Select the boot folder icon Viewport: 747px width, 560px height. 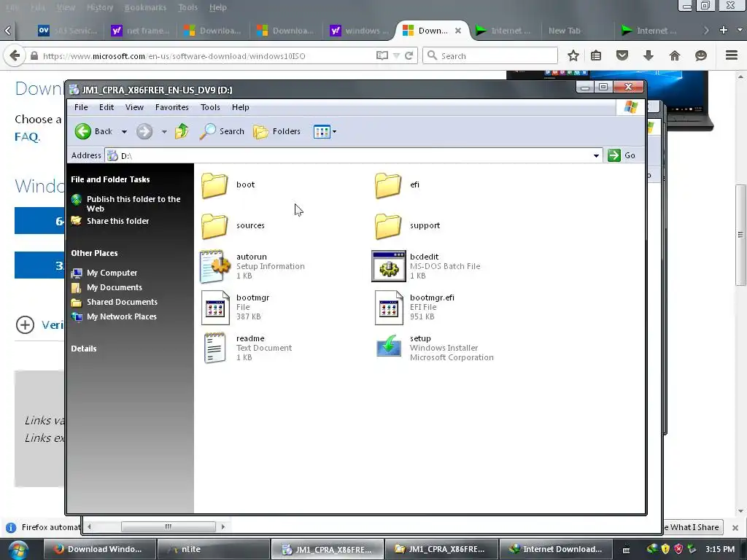click(x=214, y=185)
